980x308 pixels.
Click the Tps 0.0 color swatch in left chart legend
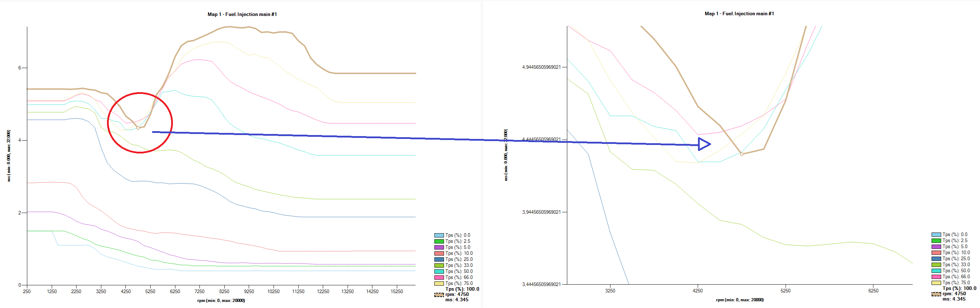coord(439,235)
